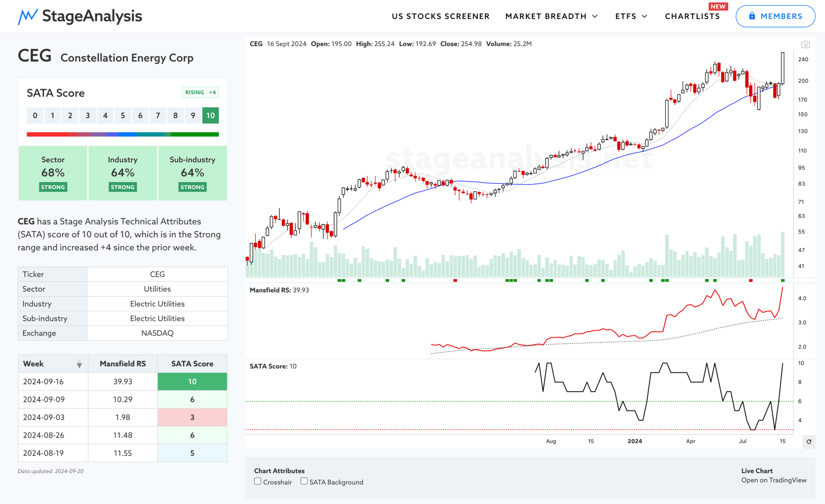Click the Mansfield RS chart label

click(279, 290)
